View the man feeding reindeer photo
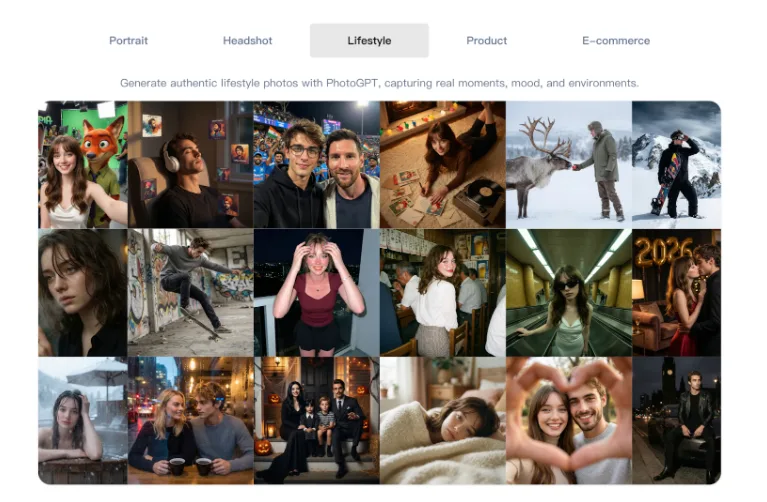Screen dimensions: 767x502 click(568, 165)
